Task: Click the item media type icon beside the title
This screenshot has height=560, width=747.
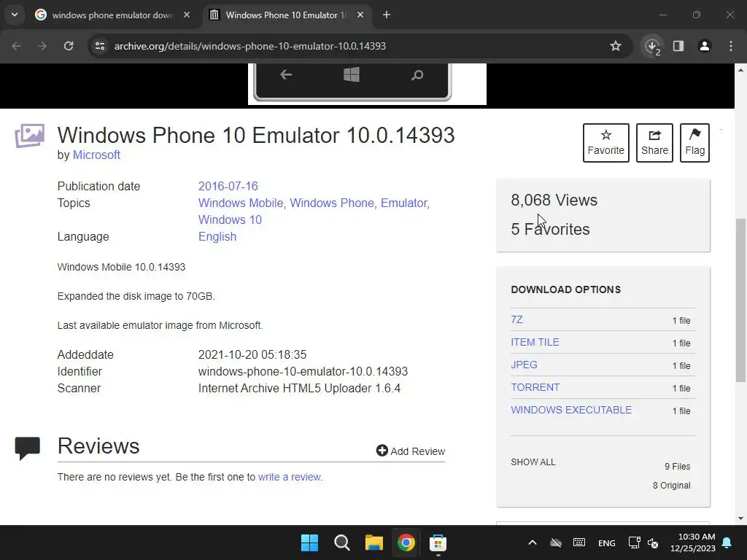Action: tap(29, 136)
